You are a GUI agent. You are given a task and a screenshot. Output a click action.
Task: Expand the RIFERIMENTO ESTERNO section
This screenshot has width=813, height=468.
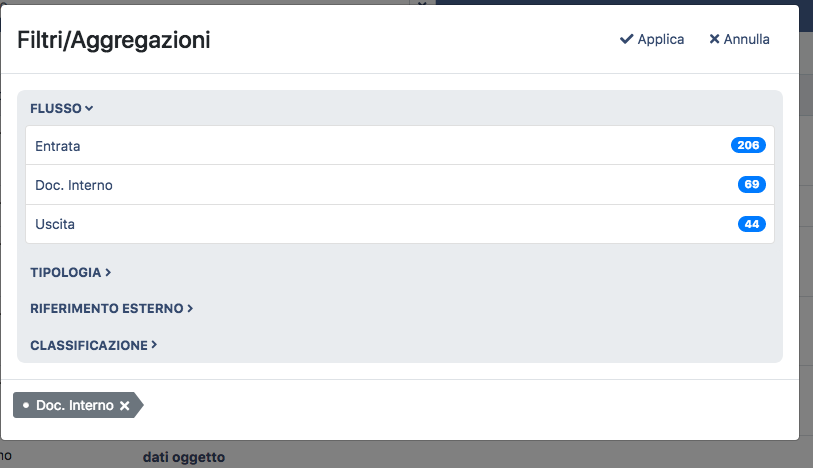click(x=111, y=309)
